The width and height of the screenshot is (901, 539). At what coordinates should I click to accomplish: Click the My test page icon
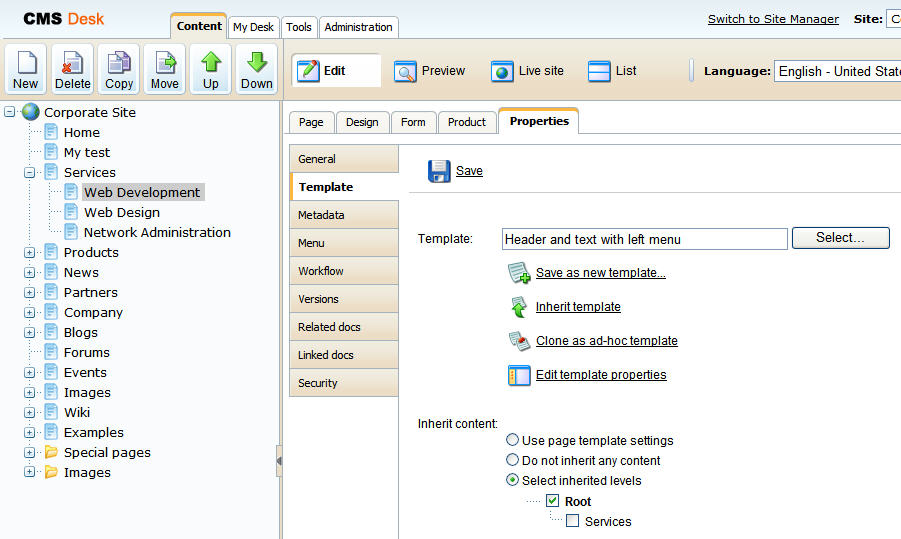(x=51, y=152)
